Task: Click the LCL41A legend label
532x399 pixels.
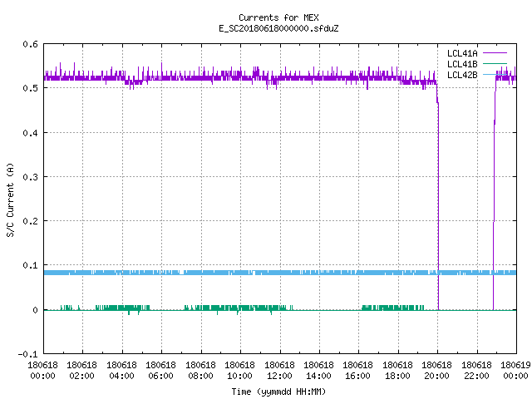Action: pyautogui.click(x=462, y=53)
